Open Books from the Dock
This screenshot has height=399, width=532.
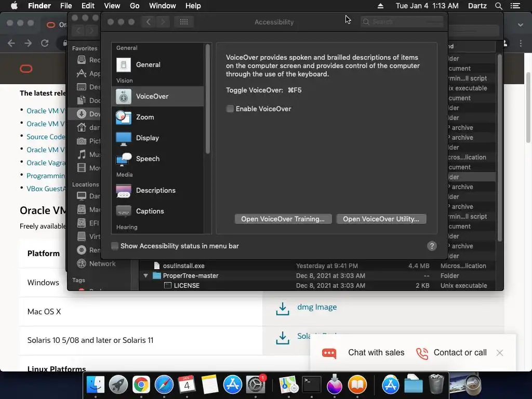click(x=357, y=385)
